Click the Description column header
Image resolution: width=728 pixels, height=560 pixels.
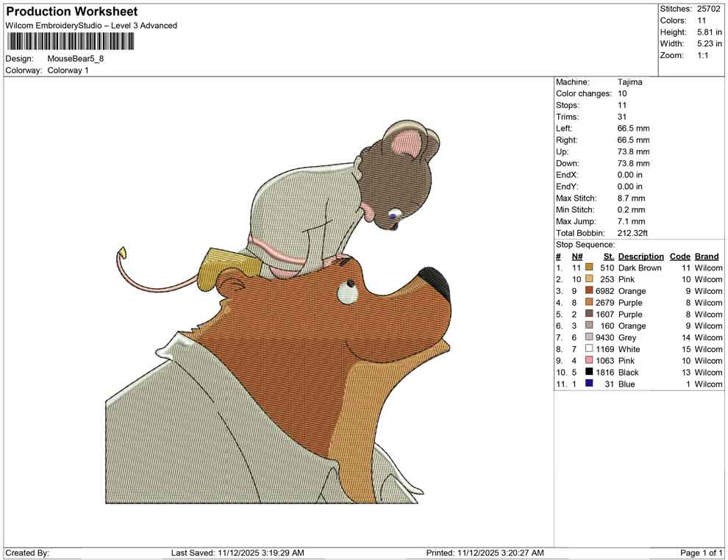tap(640, 256)
